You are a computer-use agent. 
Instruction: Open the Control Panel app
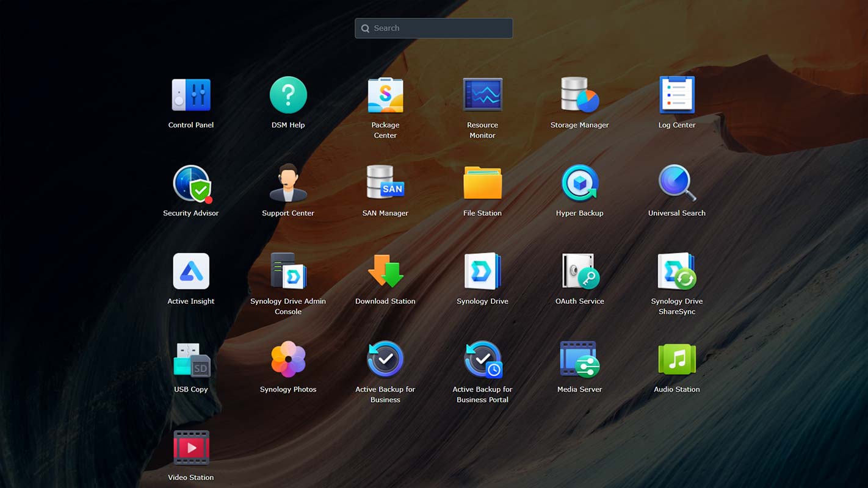click(x=191, y=95)
